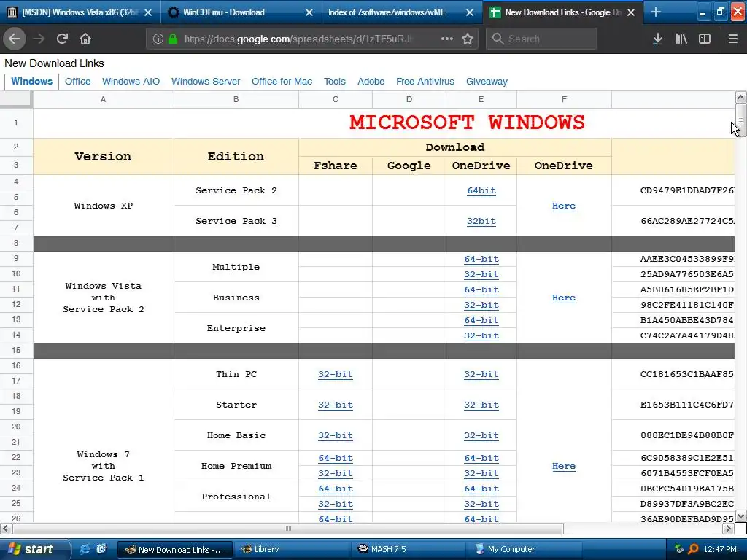Image resolution: width=747 pixels, height=560 pixels.
Task: Open the Downloads arrow icon
Action: coord(657,39)
